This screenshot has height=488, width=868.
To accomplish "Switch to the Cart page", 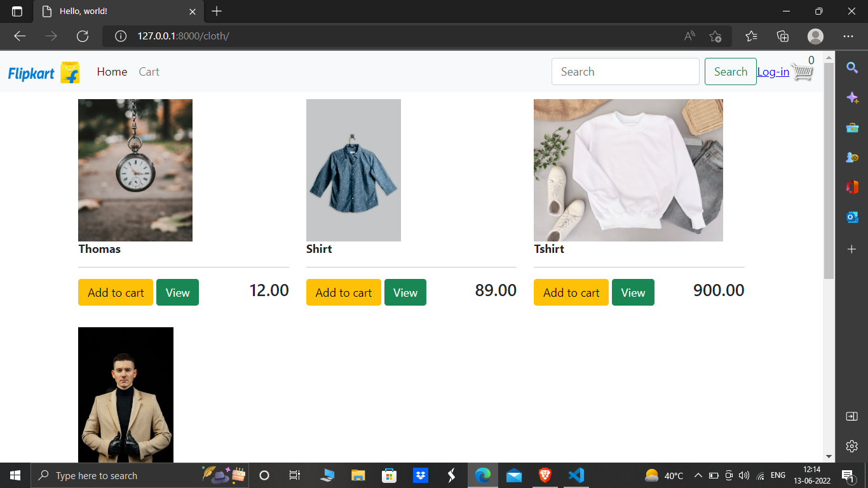I will pos(149,72).
